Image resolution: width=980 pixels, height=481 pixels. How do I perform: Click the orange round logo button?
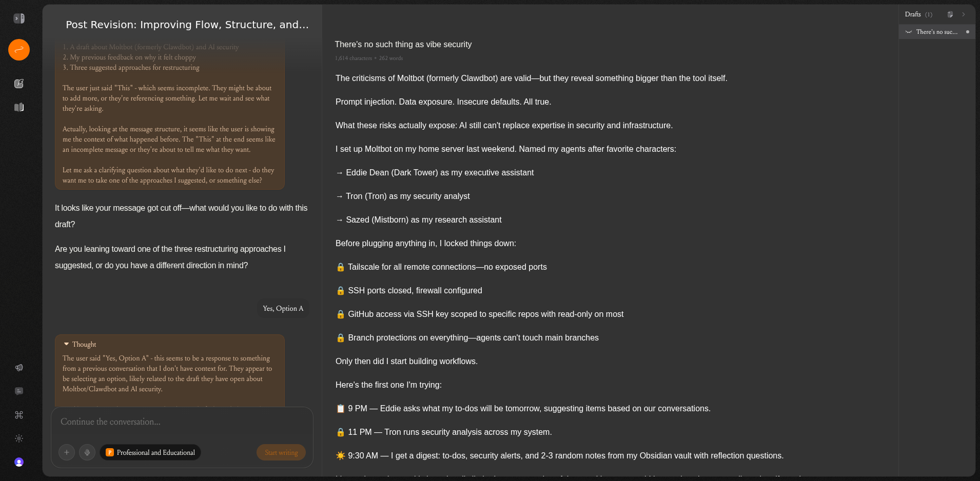tap(19, 50)
